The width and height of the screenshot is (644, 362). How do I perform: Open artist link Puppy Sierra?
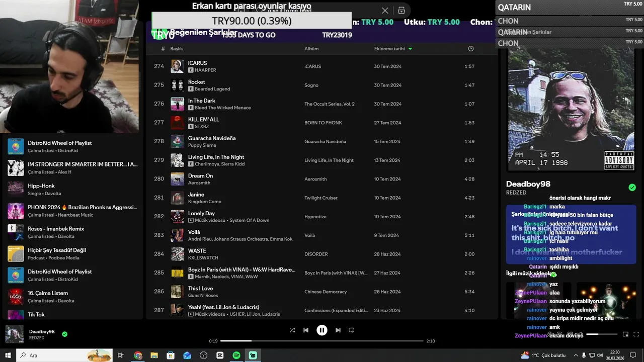click(202, 145)
